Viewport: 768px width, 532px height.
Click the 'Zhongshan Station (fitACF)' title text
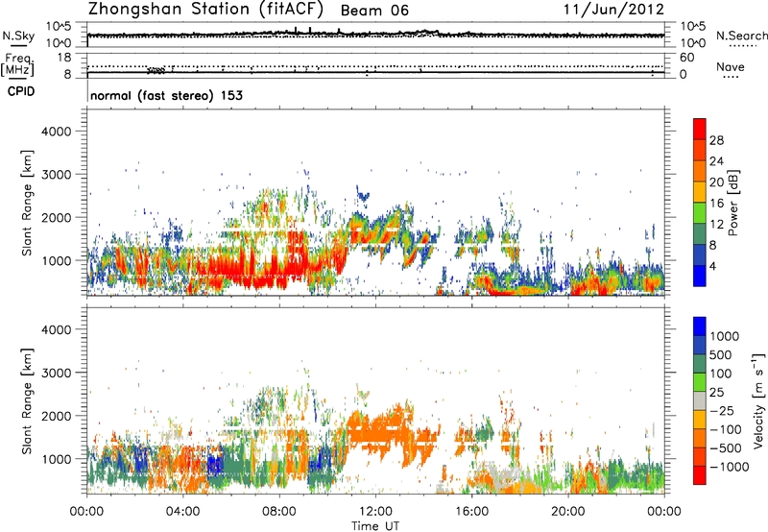point(205,10)
